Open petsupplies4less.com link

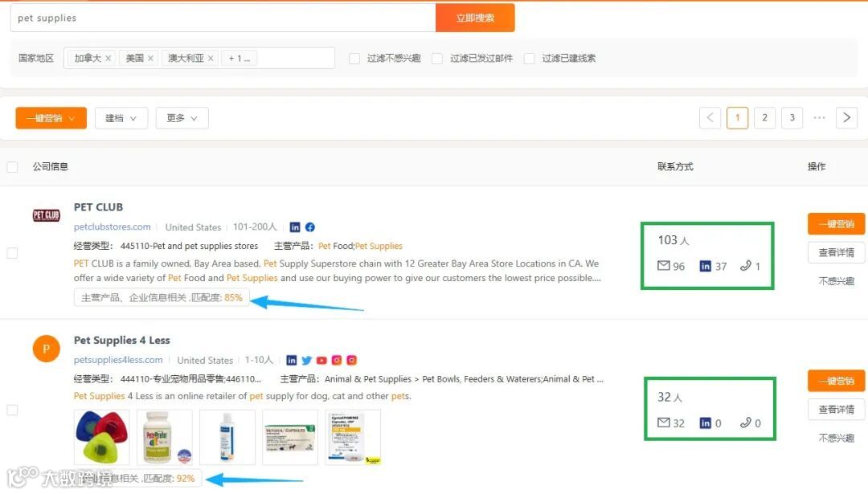click(118, 360)
